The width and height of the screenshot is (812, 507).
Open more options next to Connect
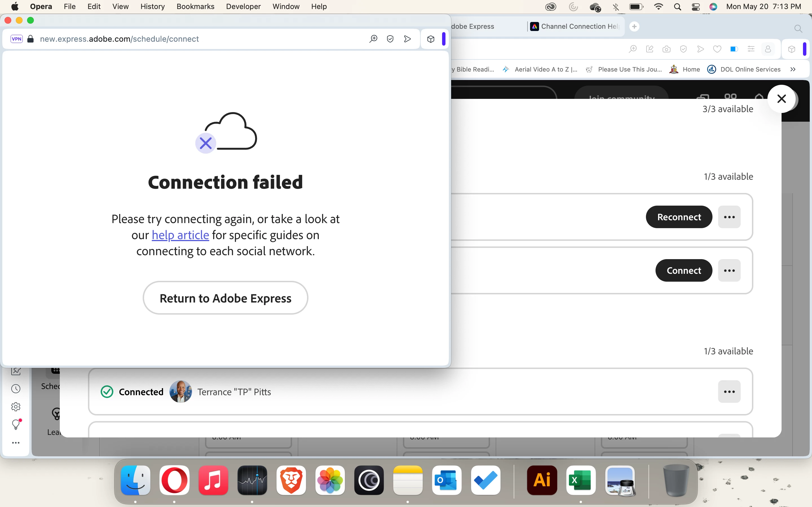point(729,271)
